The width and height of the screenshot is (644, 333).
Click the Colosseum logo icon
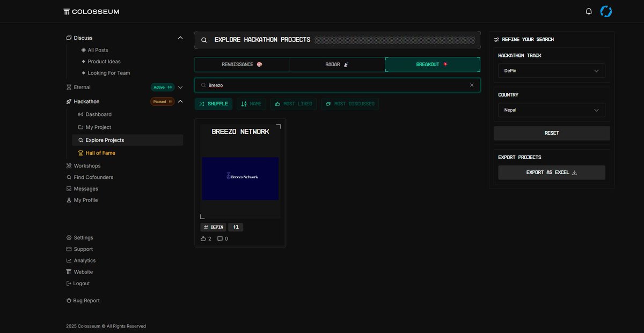tap(66, 11)
